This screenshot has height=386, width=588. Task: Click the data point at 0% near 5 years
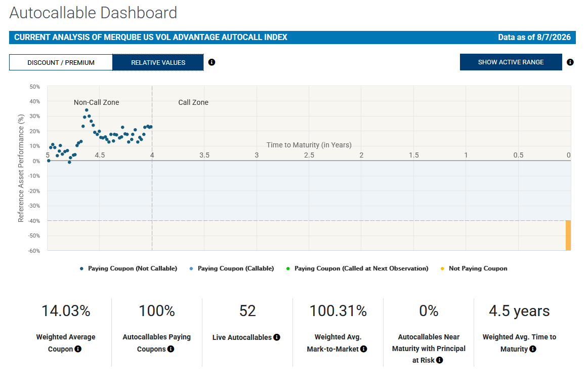(x=49, y=161)
